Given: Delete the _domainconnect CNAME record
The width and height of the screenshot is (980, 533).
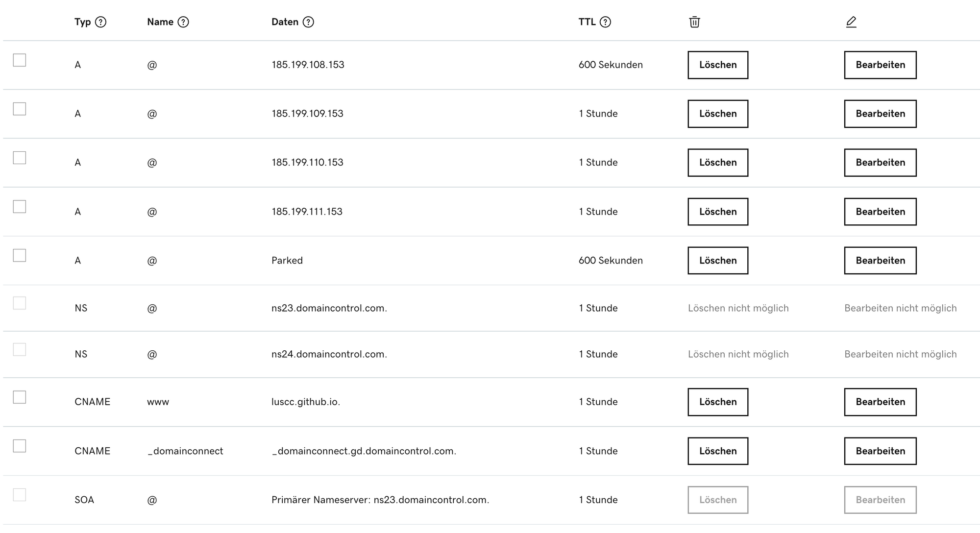Looking at the screenshot, I should pos(718,451).
